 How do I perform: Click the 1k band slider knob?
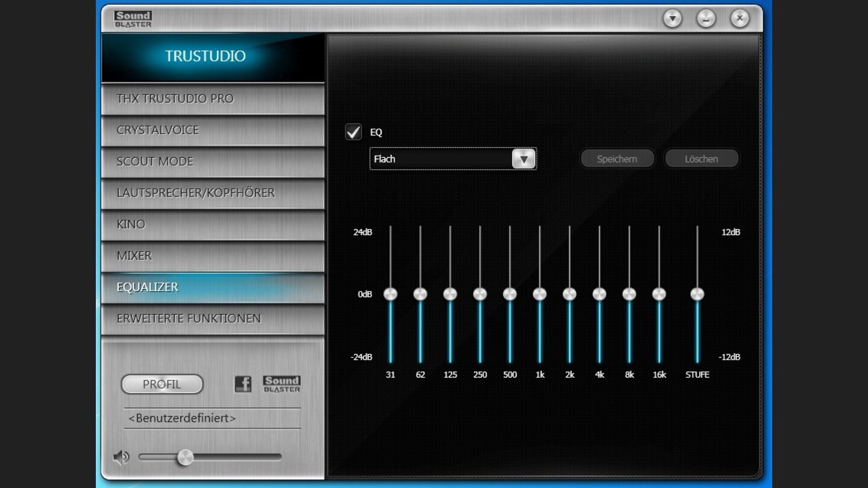pyautogui.click(x=539, y=294)
